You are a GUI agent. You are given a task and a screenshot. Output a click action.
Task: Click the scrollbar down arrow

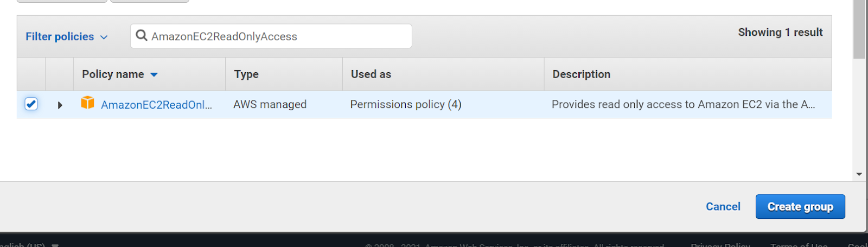click(x=859, y=174)
